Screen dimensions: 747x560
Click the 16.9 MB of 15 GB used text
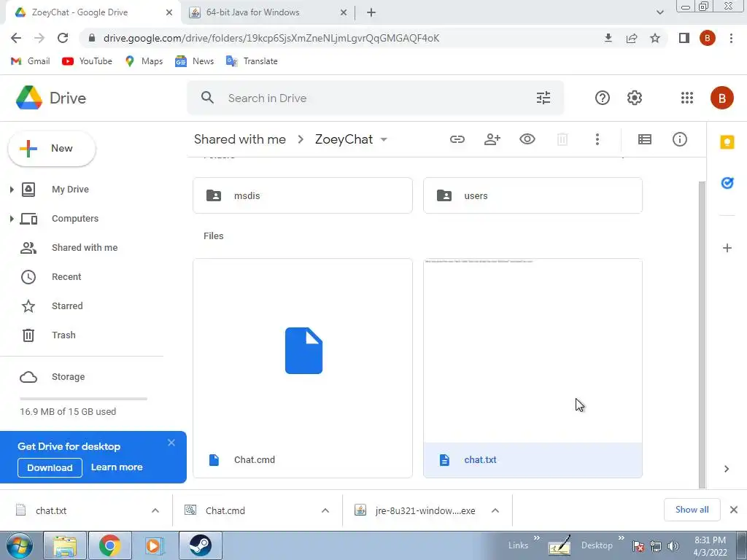68,411
